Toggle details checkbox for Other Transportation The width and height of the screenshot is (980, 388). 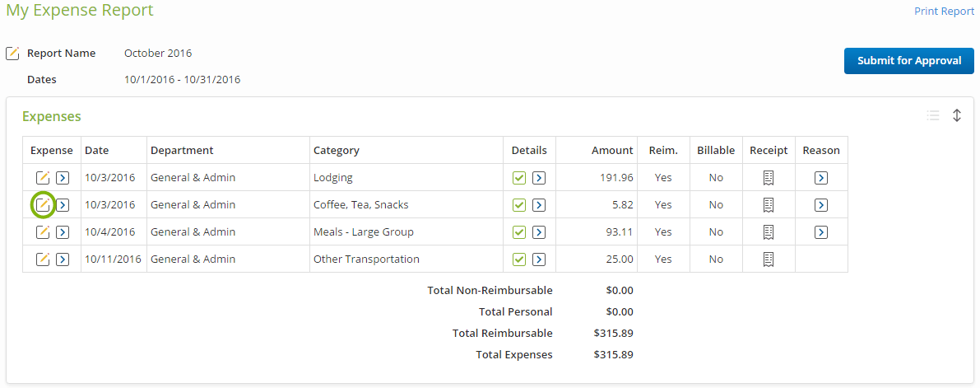[519, 259]
